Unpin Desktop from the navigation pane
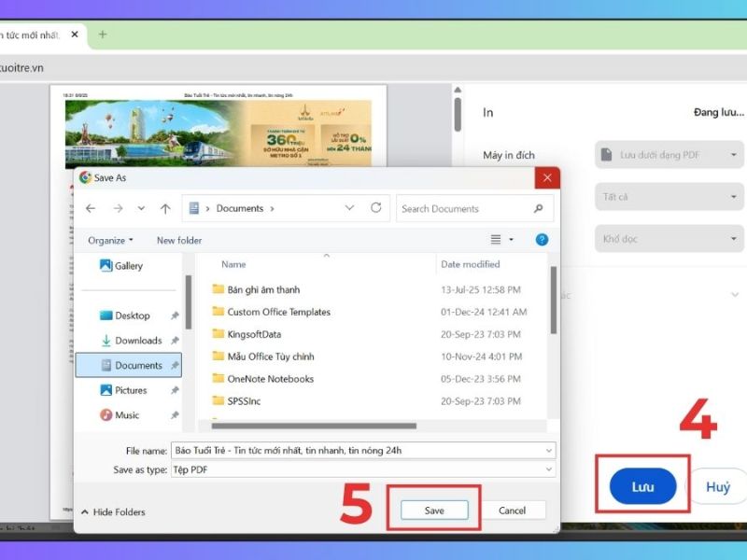The height and width of the screenshot is (560, 747). [x=176, y=315]
